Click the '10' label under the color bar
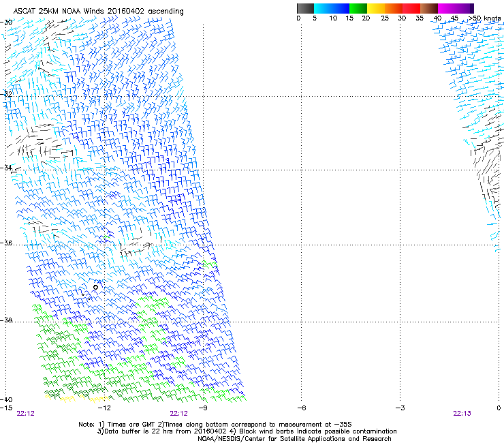The image size is (504, 443). tap(333, 18)
